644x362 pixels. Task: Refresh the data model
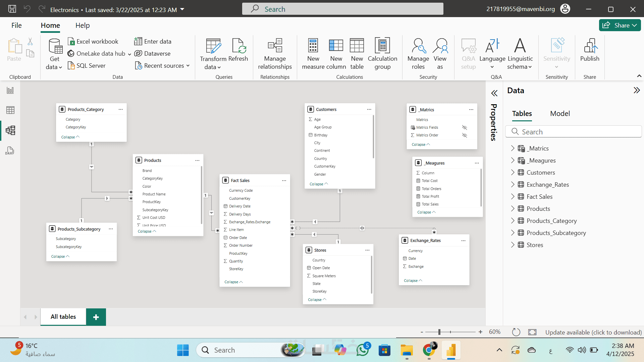point(238,50)
